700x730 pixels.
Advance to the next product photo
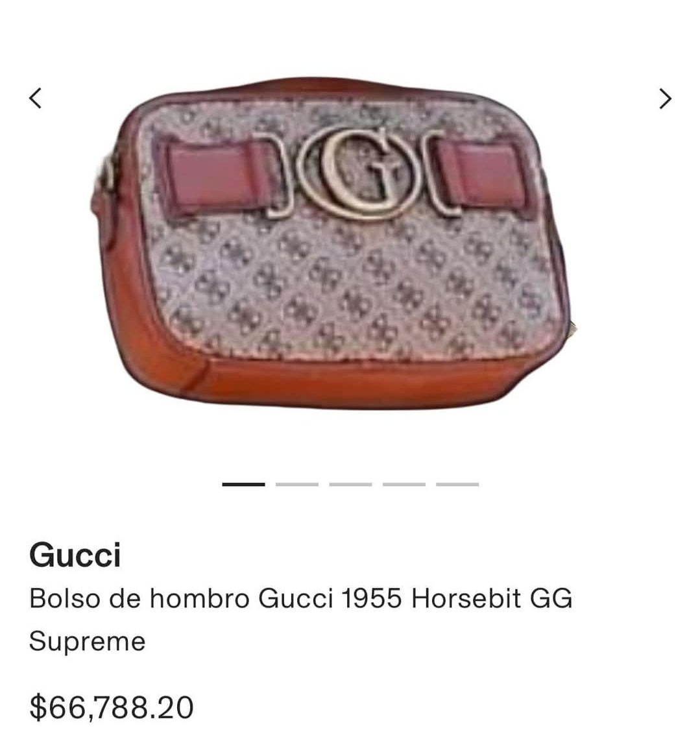point(665,99)
